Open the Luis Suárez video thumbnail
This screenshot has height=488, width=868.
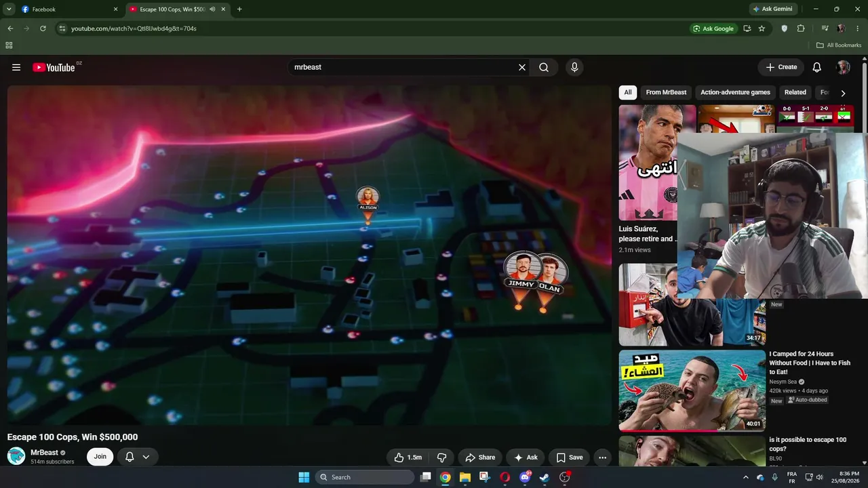648,162
